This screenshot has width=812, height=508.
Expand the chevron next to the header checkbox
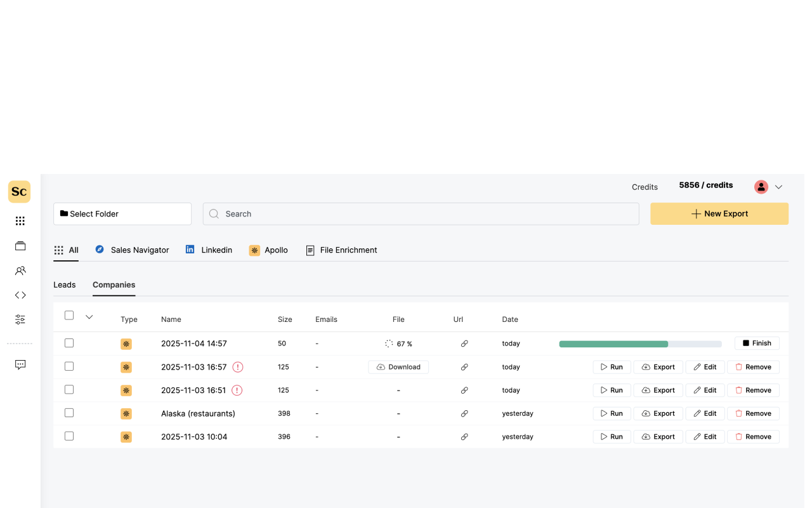click(89, 316)
